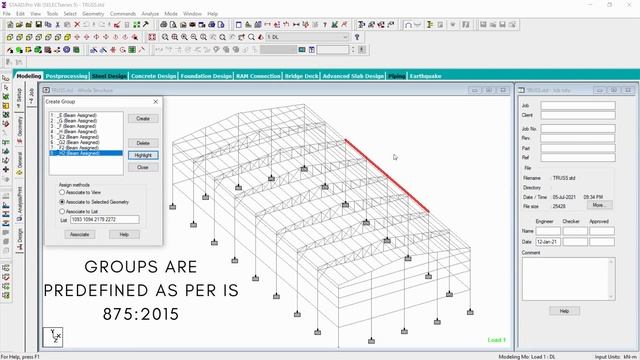Switch to the Concrete Design tab
Image resolution: width=640 pixels, height=360 pixels.
[153, 76]
